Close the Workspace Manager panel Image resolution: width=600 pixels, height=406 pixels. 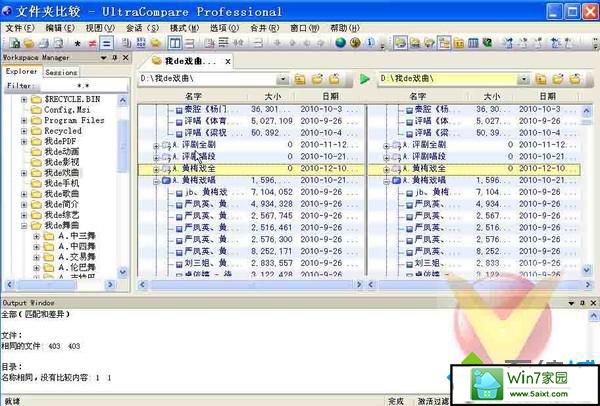126,57
